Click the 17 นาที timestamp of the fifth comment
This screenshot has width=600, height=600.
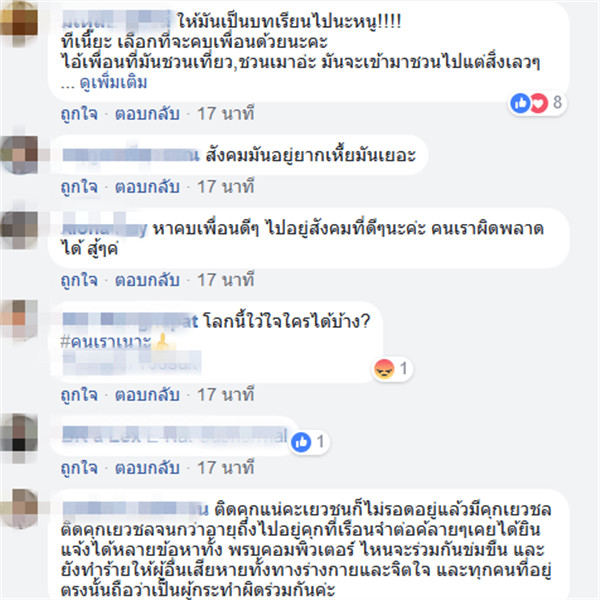click(x=226, y=468)
